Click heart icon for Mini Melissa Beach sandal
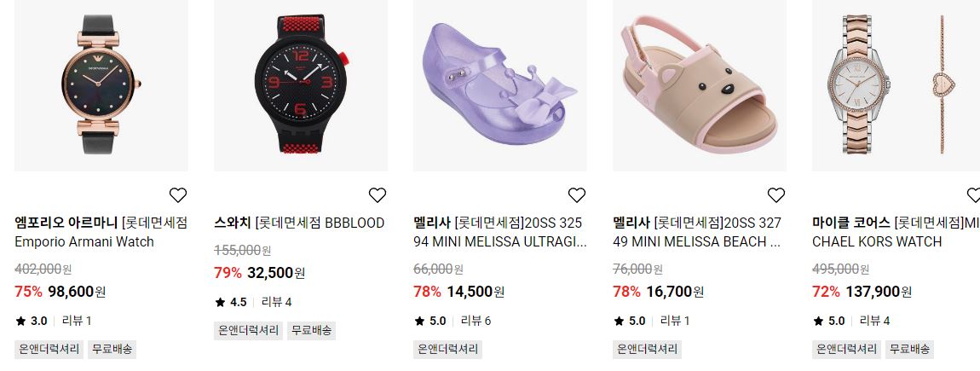Image resolution: width=980 pixels, height=371 pixels. (776, 195)
